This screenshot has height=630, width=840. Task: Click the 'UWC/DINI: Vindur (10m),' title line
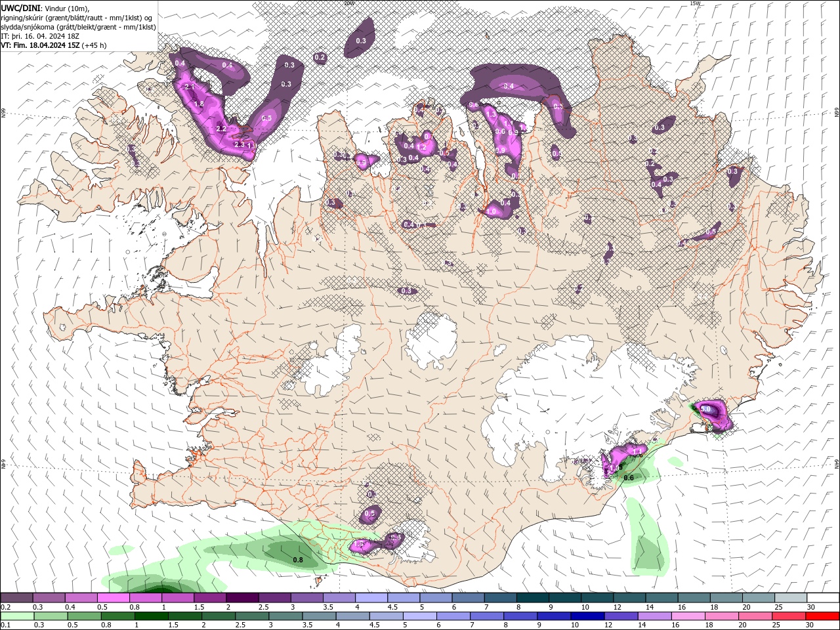(45, 8)
